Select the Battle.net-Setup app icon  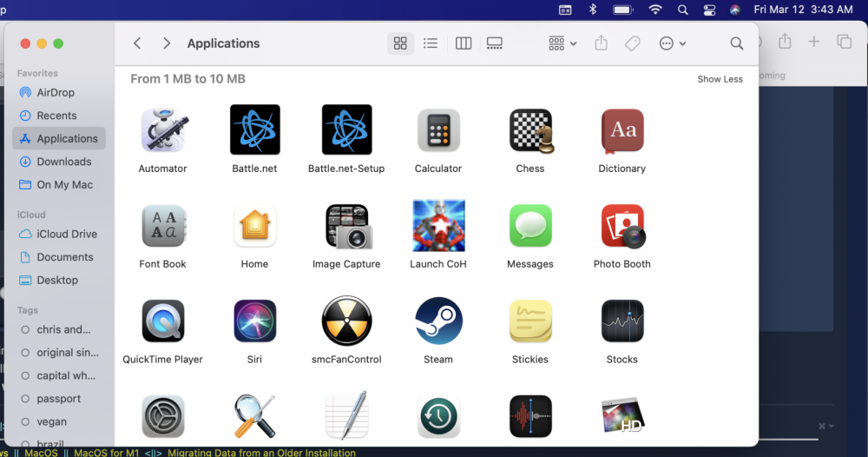tap(346, 129)
